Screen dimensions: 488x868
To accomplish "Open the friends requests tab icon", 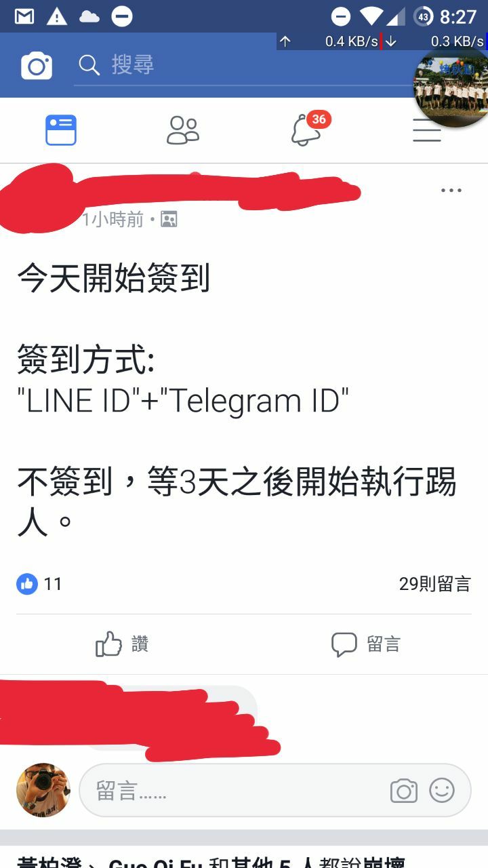I will (x=183, y=130).
